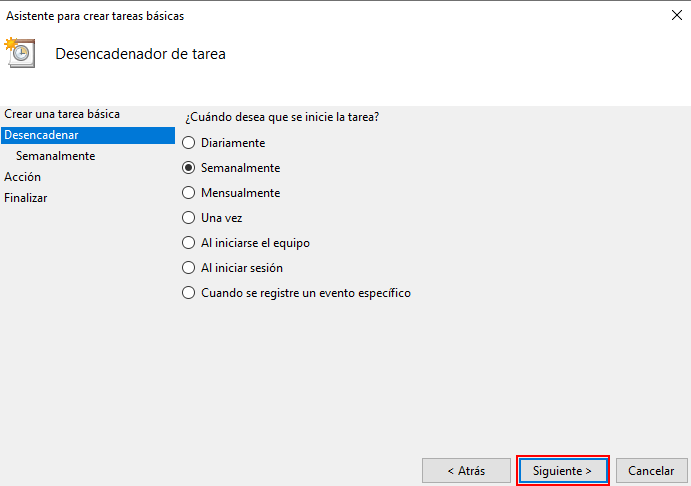Select the Semanalmente radio option
Screen dimensions: 691x486
pyautogui.click(x=189, y=168)
